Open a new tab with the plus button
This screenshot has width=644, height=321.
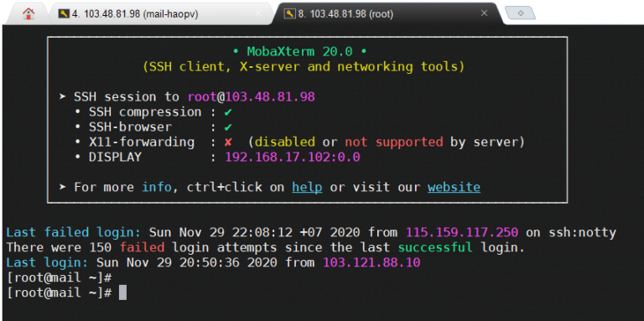tap(521, 13)
